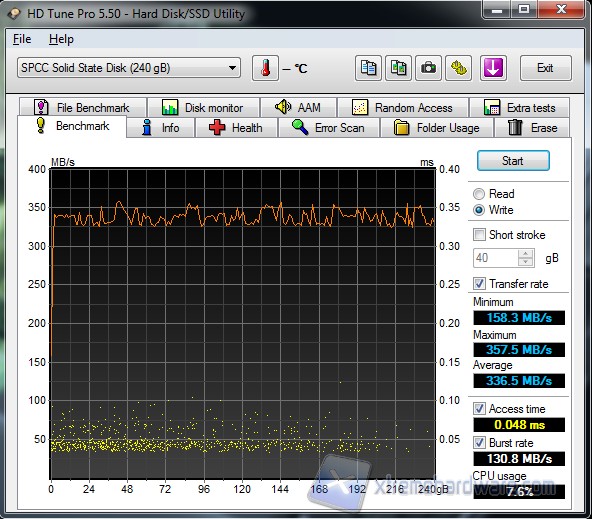The width and height of the screenshot is (592, 519).
Task: Select the Read radio option
Action: [x=479, y=194]
